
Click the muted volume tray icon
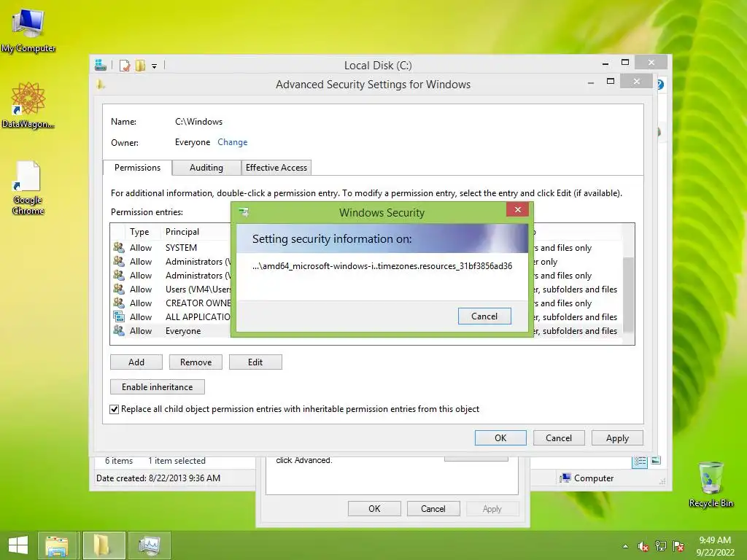coord(643,547)
